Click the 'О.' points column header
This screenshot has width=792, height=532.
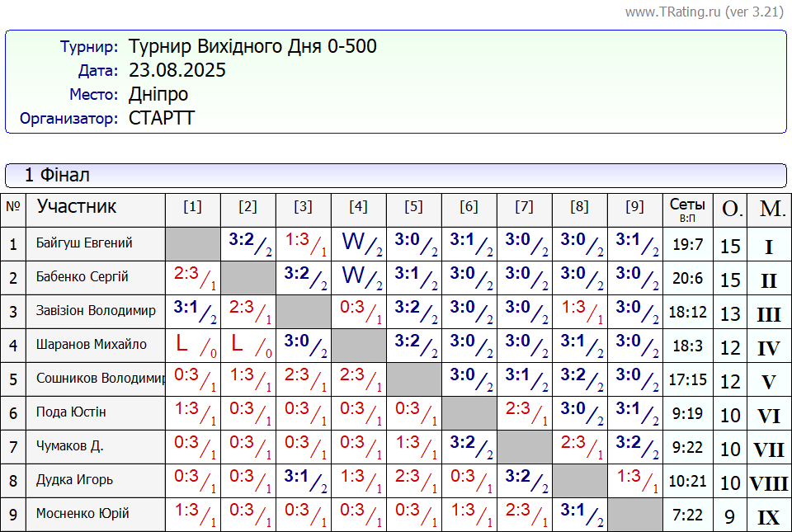731,210
